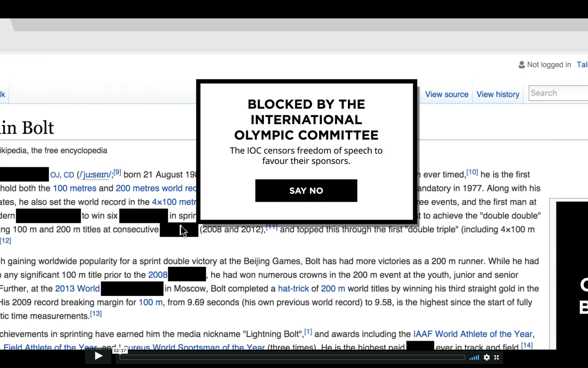The width and height of the screenshot is (588, 368).
Task: Open the View source tab
Action: coord(447,94)
